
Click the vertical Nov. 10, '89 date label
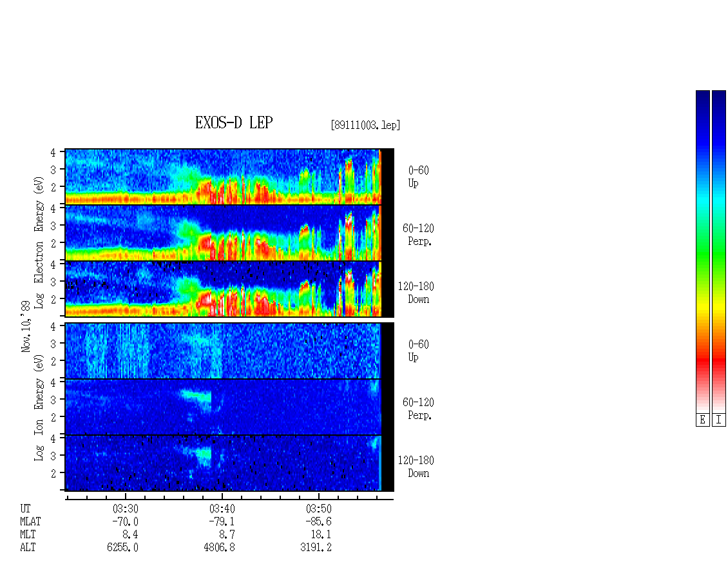(x=26, y=327)
